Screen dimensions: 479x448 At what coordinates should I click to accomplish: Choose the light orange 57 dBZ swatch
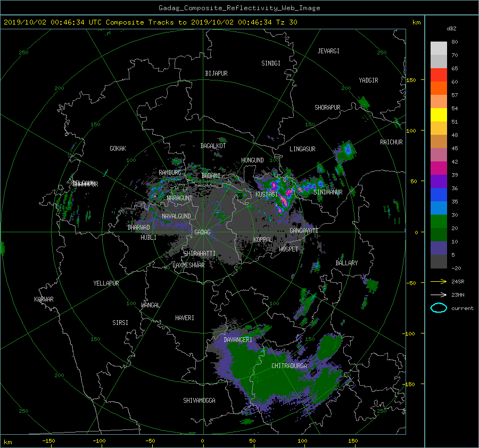tap(439, 102)
